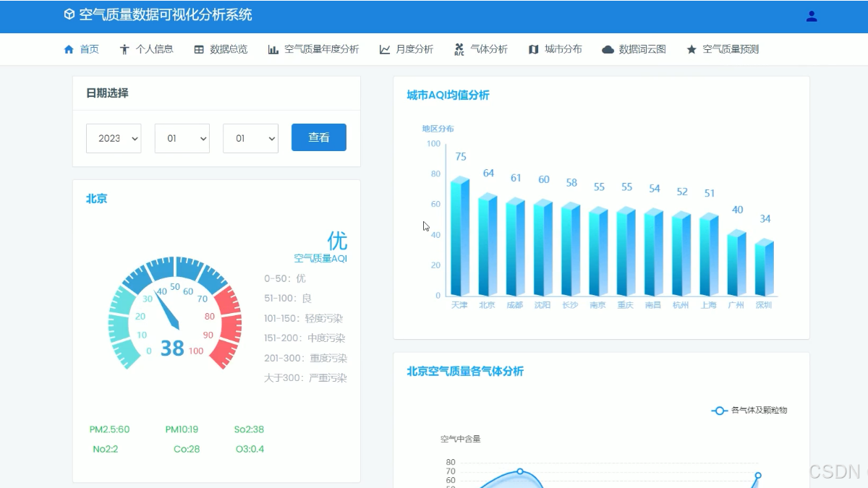
Task: Click the grid icon next to 数据总览
Action: pos(198,49)
